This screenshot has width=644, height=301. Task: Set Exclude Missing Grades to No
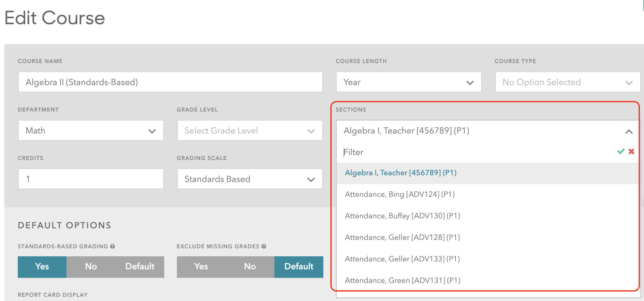pyautogui.click(x=250, y=267)
